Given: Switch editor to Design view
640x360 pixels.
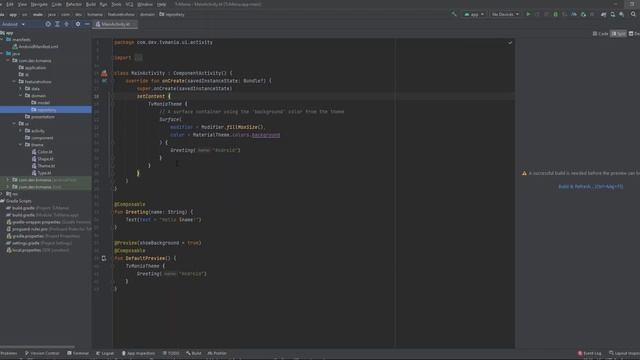Looking at the screenshot, I should coord(634,34).
